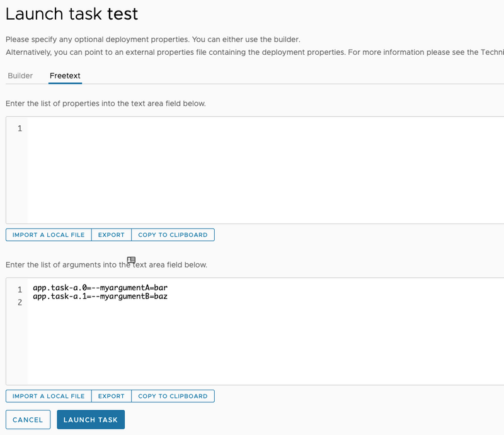Click inside the arguments text area

(x=189, y=334)
